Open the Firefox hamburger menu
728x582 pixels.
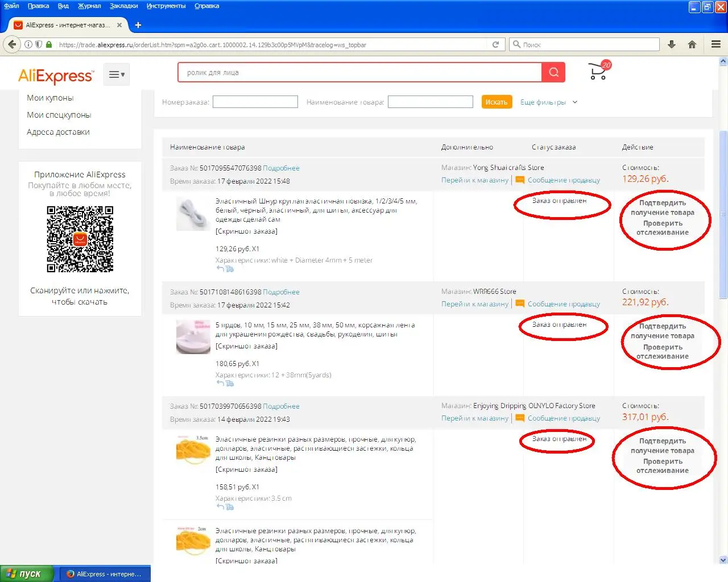tap(716, 44)
